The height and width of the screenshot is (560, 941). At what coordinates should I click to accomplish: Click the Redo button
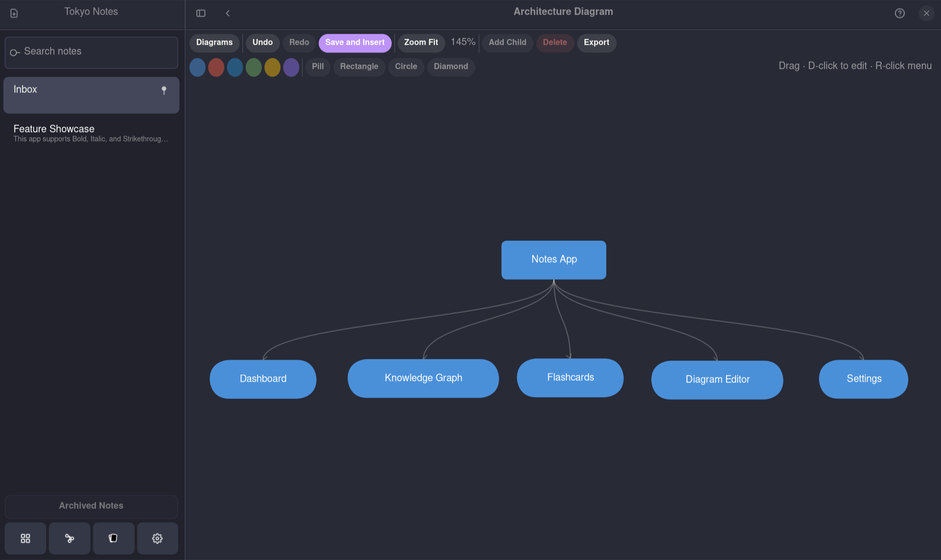coord(299,43)
